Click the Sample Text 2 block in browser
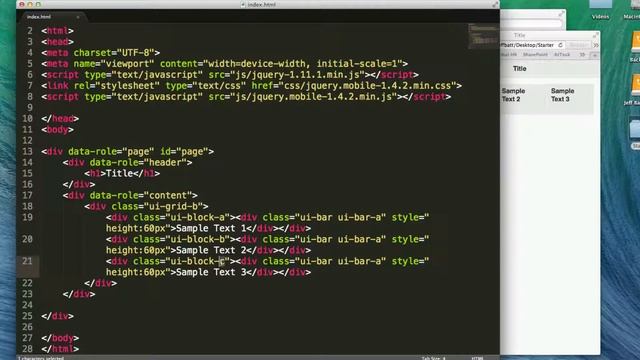The height and width of the screenshot is (360, 640). [523, 99]
